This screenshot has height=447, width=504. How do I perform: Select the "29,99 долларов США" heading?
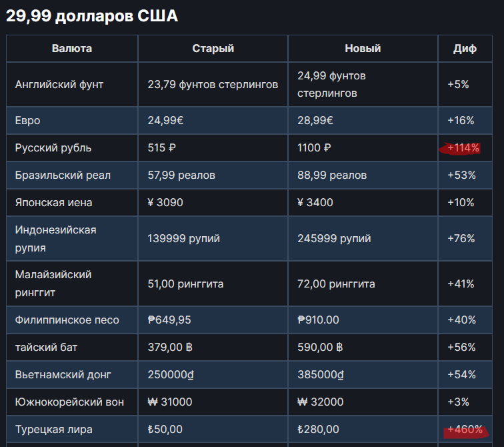[x=92, y=16]
